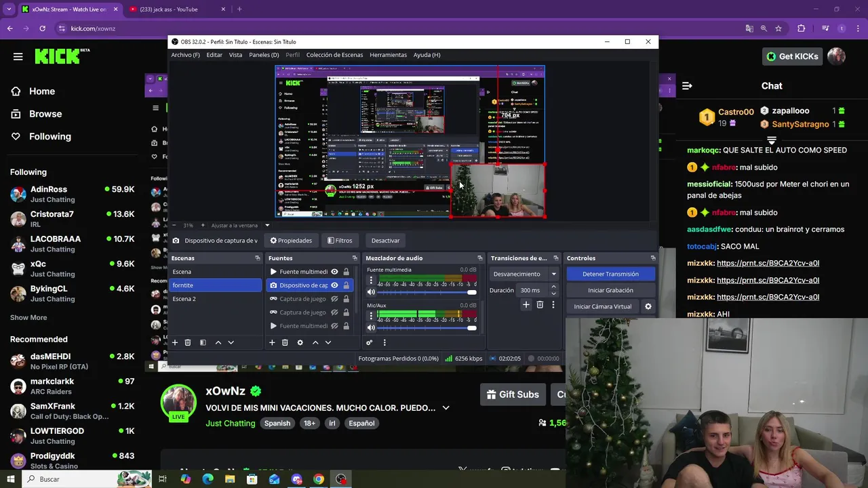Viewport: 868px width, 488px height.
Task: Add a new scene with the plus icon in Escenas
Action: 175,343
